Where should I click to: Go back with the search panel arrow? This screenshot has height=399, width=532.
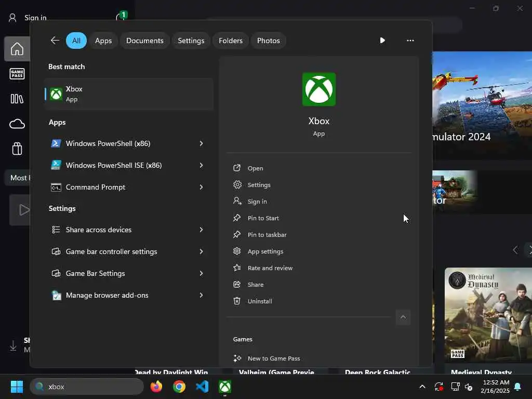(55, 41)
